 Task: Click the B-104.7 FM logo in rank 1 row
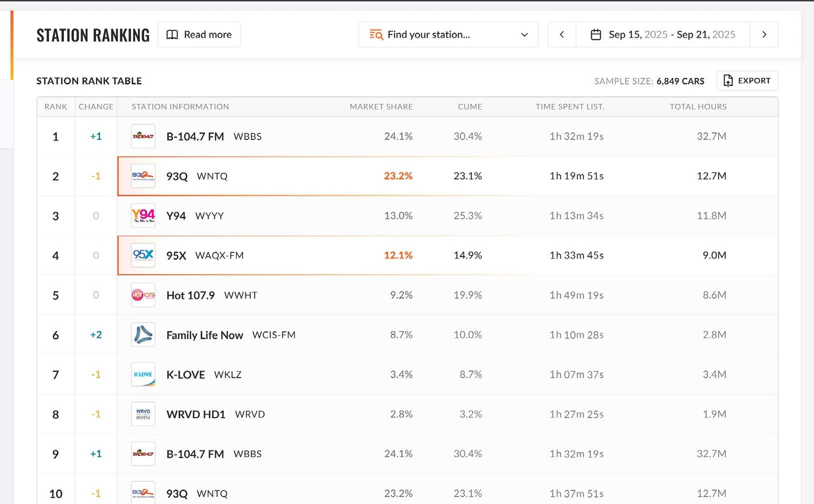(x=143, y=136)
